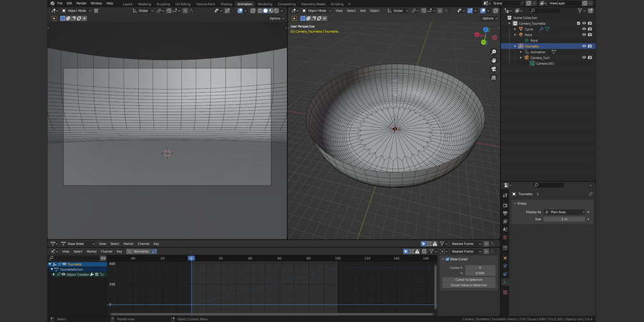Toggle camera view with the camera gizmo
The height and width of the screenshot is (322, 644).
493,69
